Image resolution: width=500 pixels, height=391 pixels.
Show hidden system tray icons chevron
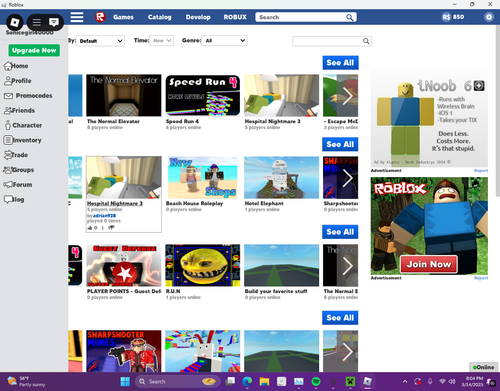click(x=405, y=381)
